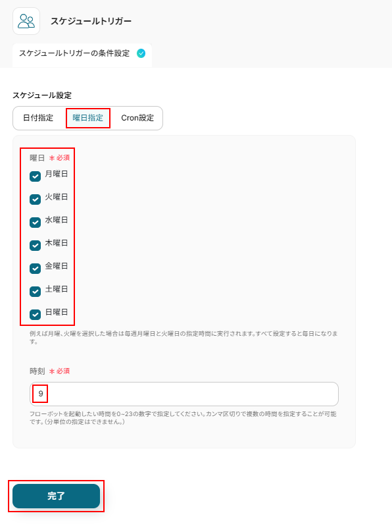Uncheck the 月曜日 checkbox
392x532 pixels.
point(36,176)
